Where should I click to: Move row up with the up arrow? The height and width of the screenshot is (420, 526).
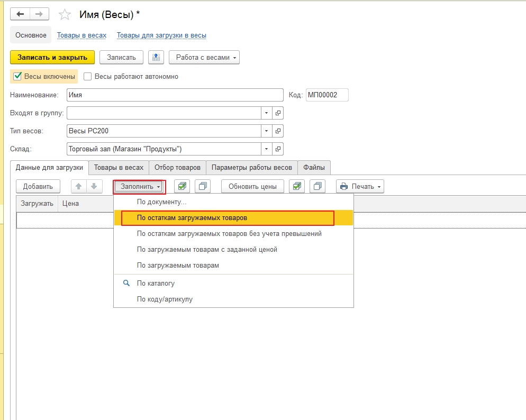point(78,186)
